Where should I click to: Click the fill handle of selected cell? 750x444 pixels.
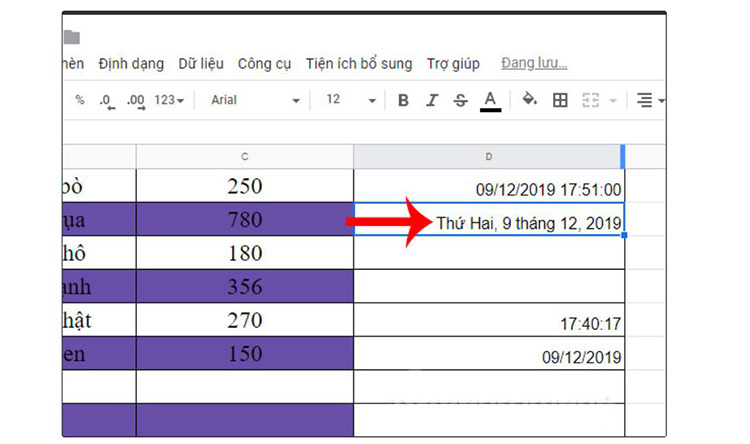coord(624,235)
